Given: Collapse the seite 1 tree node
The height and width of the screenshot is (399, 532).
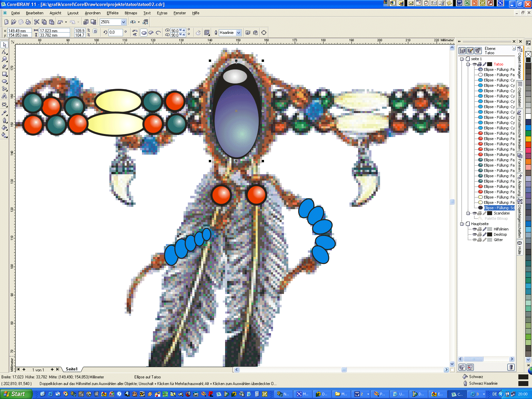Looking at the screenshot, I should (x=462, y=59).
